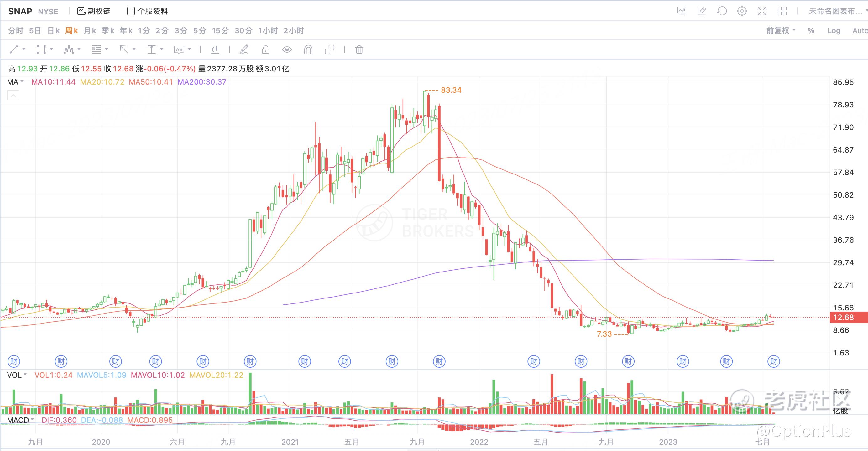
Task: Toggle drawings visibility eye icon
Action: coord(287,50)
